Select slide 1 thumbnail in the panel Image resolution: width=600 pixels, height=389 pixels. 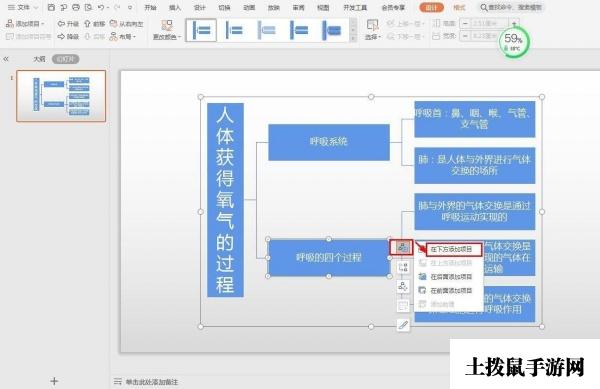click(61, 96)
